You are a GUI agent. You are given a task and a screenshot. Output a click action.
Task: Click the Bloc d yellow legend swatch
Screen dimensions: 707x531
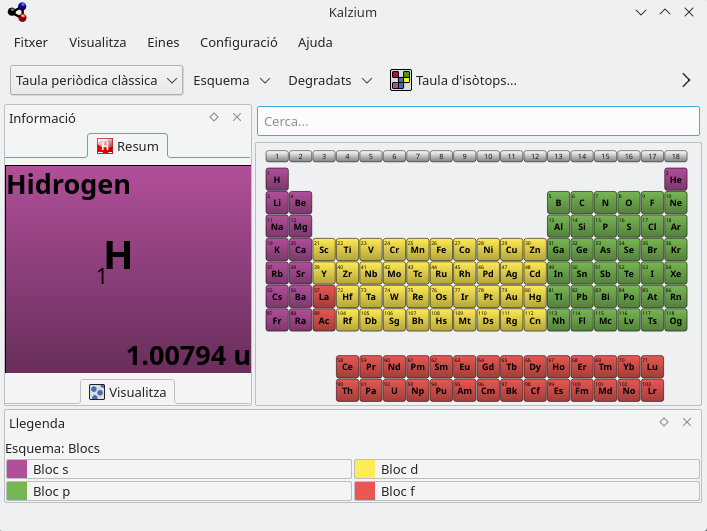coord(365,469)
